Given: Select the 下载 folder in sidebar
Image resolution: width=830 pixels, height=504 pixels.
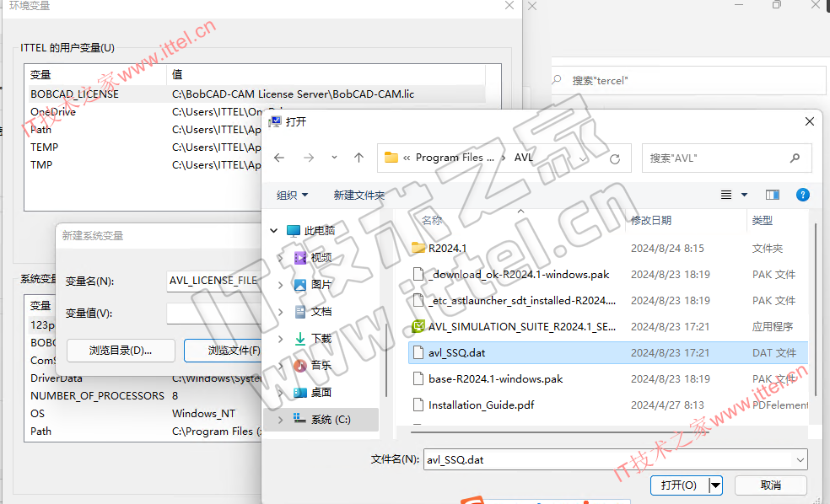Looking at the screenshot, I should 314,339.
